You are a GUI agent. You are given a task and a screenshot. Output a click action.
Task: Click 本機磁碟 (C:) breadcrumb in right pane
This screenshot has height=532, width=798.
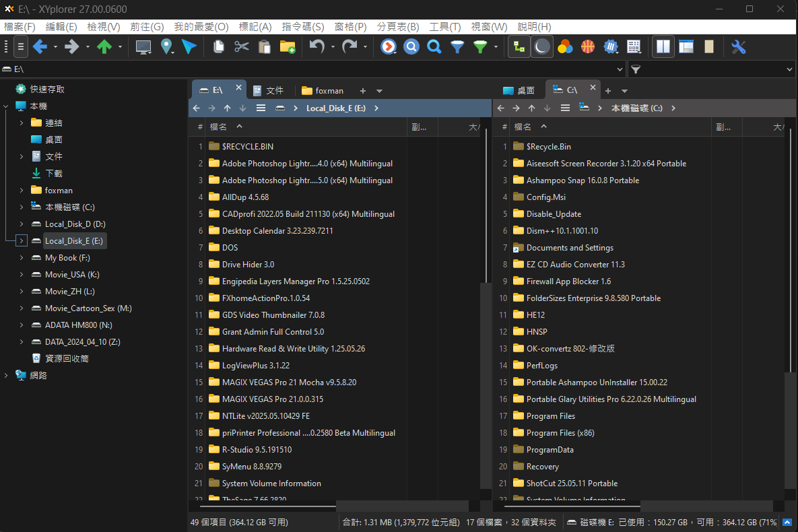pyautogui.click(x=636, y=108)
